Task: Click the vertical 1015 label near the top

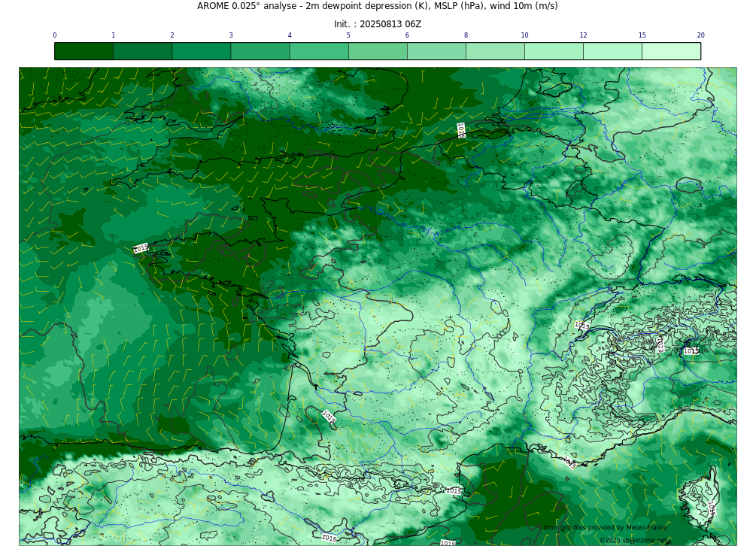Action: (461, 130)
